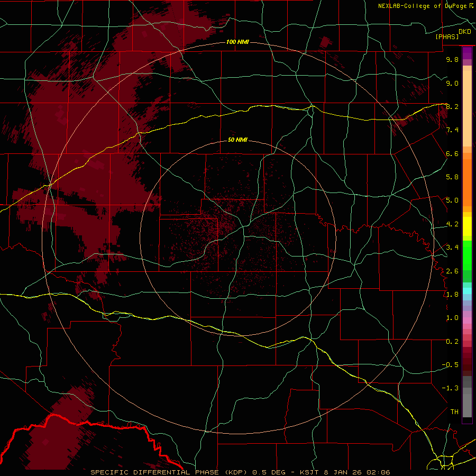Pick the orange color scale segment
This screenshot has height=476, width=476.
tap(467, 182)
